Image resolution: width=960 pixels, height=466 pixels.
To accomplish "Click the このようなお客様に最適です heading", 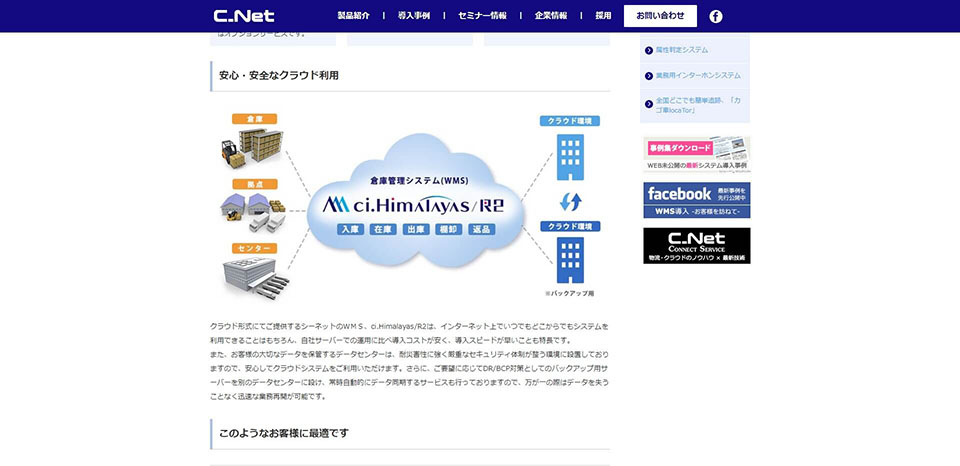I will tap(284, 433).
